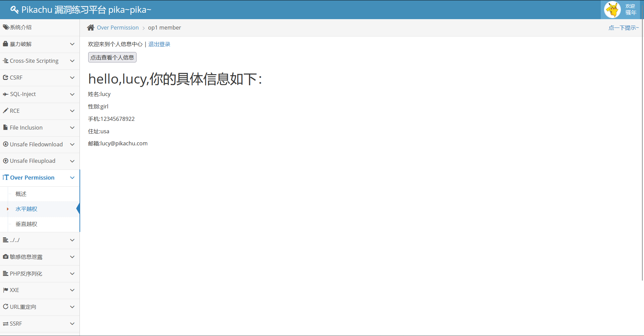Open the Over Permission menu label

(x=32, y=178)
